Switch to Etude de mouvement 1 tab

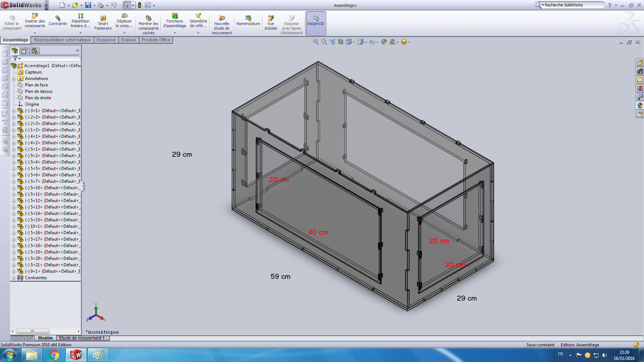tap(82, 338)
